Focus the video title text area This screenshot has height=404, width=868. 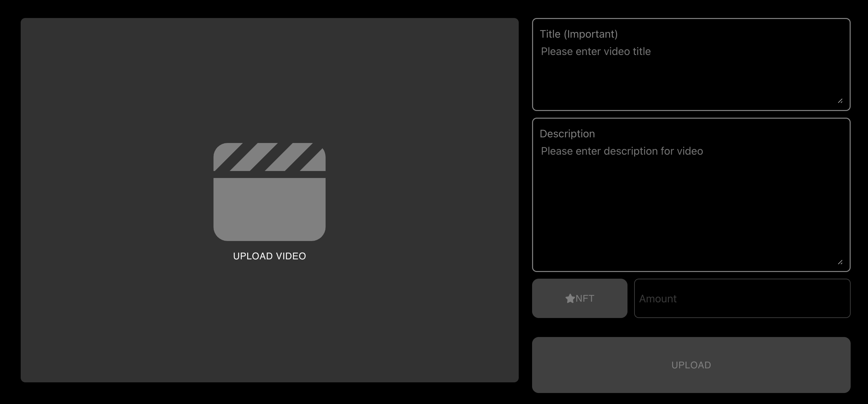(691, 74)
